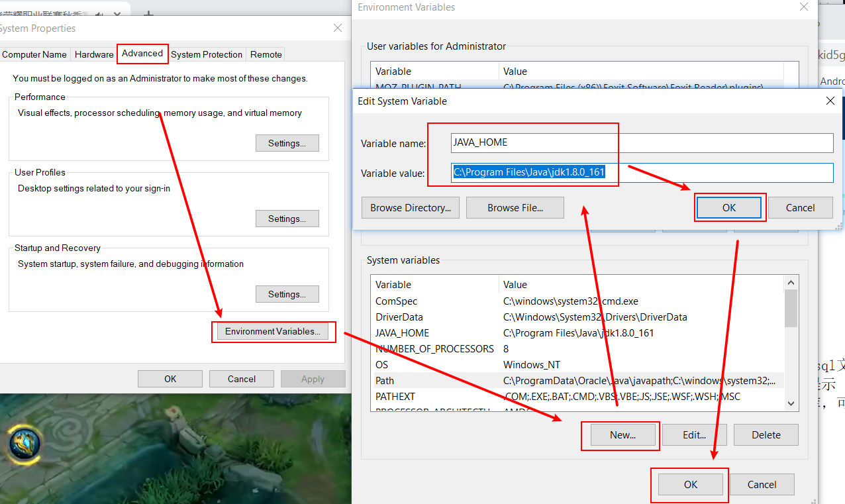Close the Edit System Variable dialog
The width and height of the screenshot is (845, 504).
click(830, 101)
